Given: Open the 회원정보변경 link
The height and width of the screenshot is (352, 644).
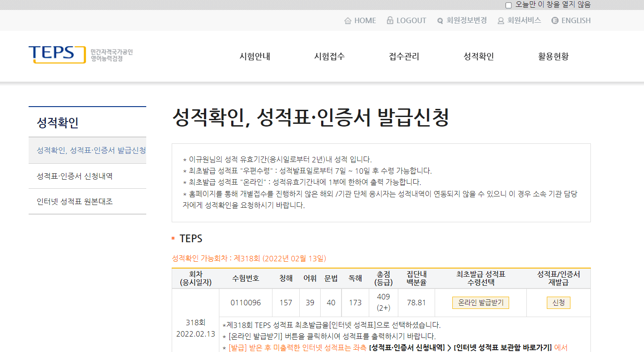Looking at the screenshot, I should tap(466, 20).
